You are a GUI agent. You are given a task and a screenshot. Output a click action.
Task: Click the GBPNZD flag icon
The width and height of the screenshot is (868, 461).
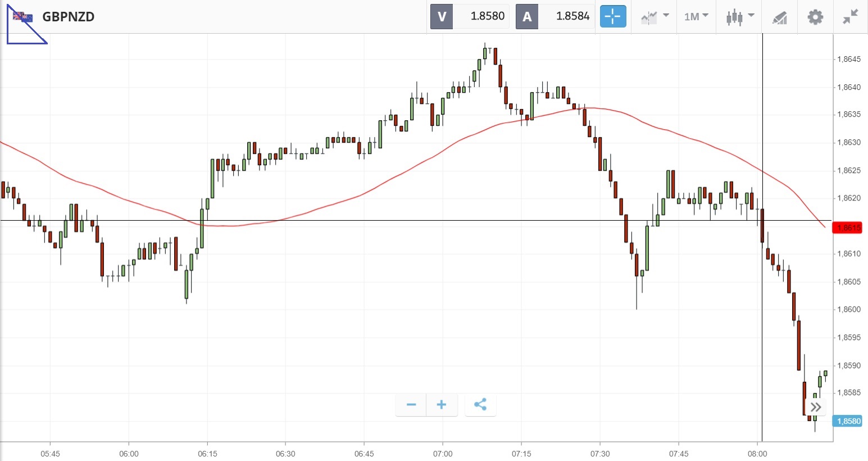point(23,17)
